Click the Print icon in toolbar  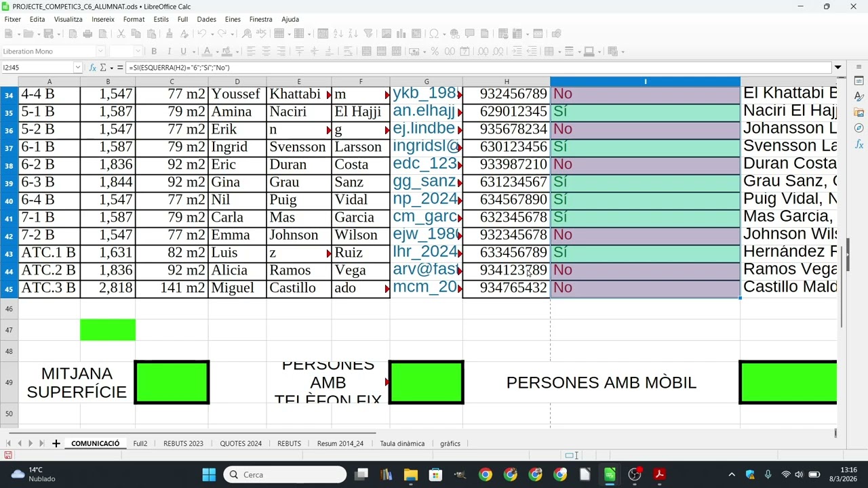(87, 33)
